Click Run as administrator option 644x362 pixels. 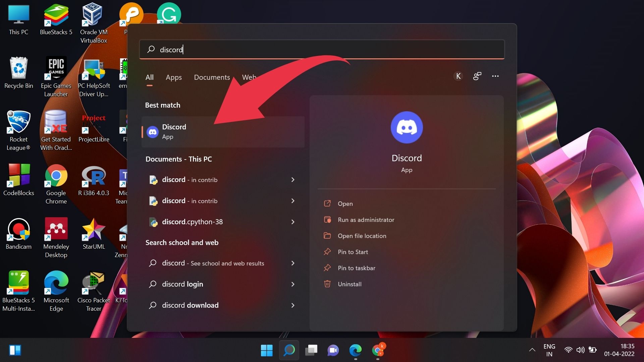366,220
